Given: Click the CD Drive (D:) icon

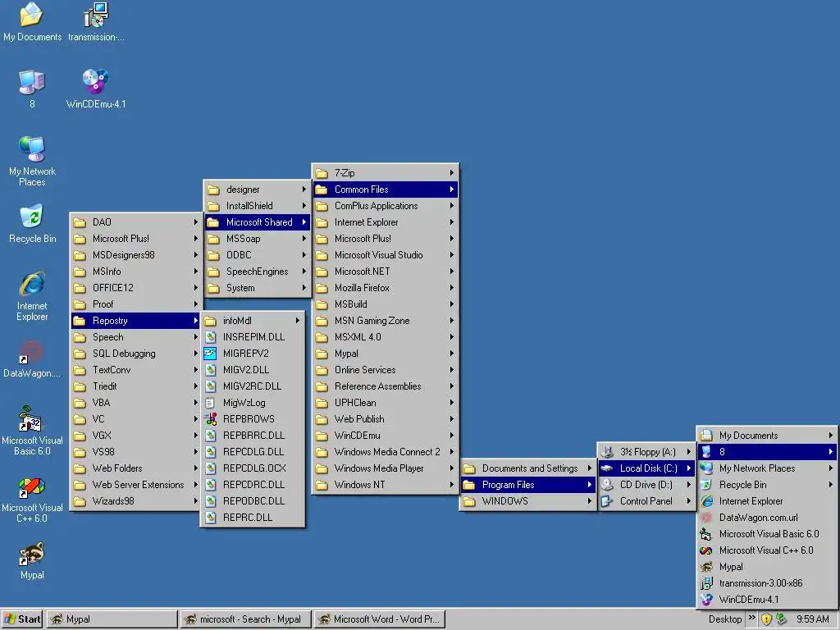Looking at the screenshot, I should [607, 485].
